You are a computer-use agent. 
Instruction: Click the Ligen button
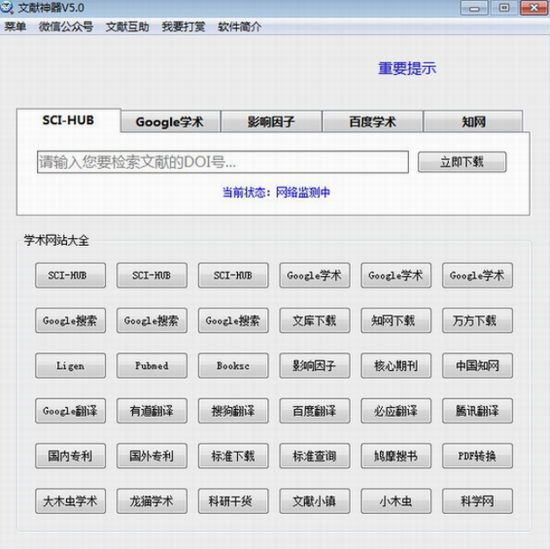tap(71, 366)
